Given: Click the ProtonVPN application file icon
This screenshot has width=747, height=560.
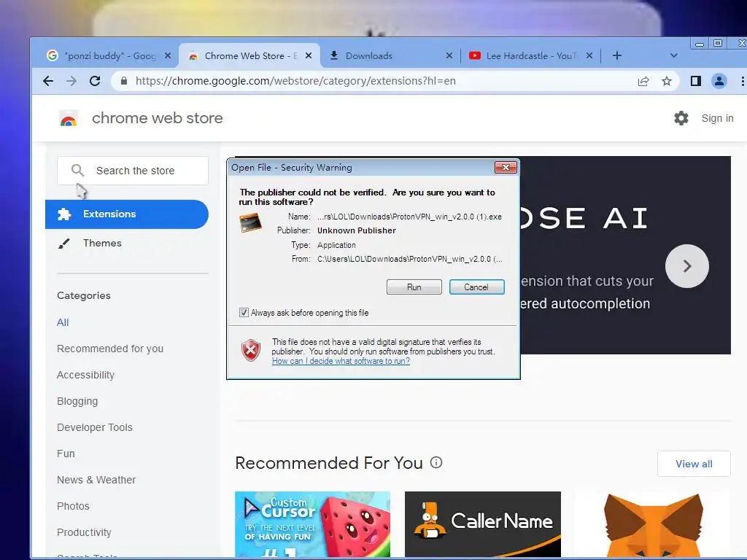Looking at the screenshot, I should (251, 223).
